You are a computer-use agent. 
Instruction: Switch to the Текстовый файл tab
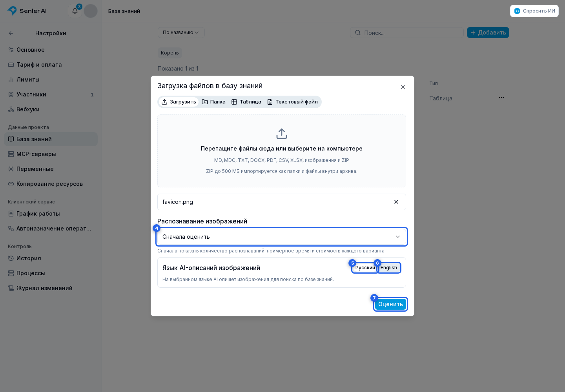293,102
